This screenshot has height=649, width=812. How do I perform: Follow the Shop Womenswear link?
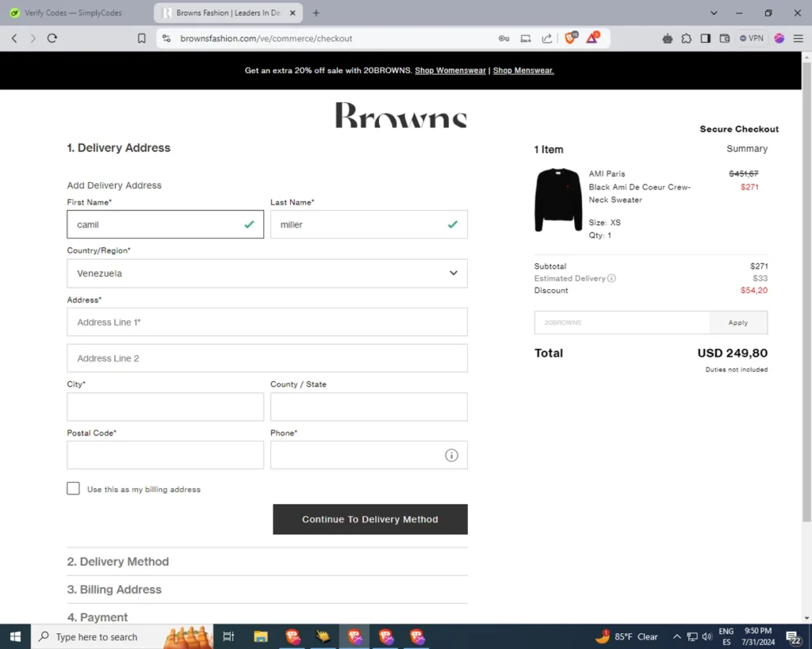450,71
